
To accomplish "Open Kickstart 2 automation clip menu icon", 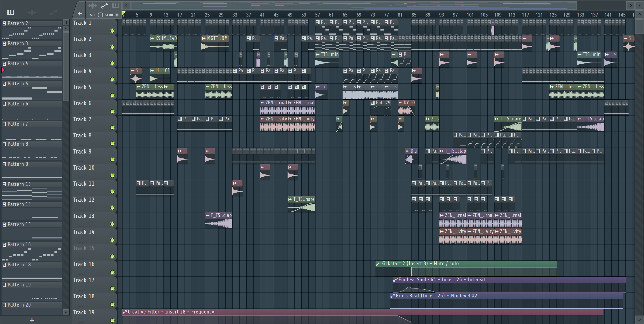I will tap(378, 263).
